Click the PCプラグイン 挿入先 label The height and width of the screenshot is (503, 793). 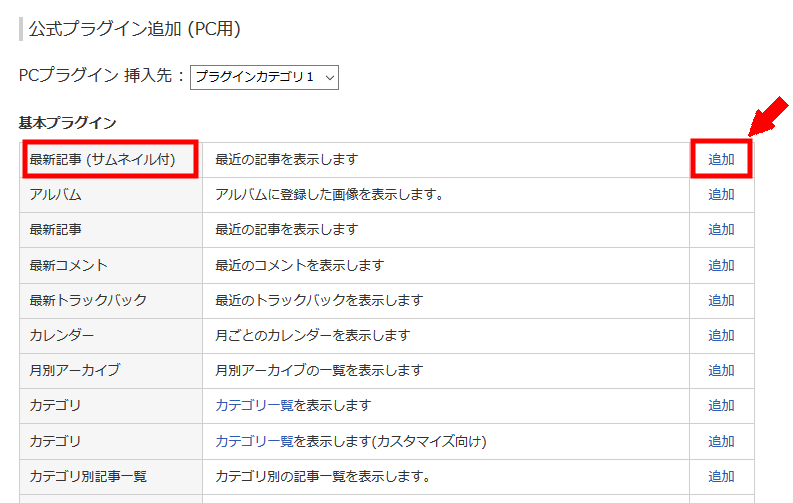(101, 75)
